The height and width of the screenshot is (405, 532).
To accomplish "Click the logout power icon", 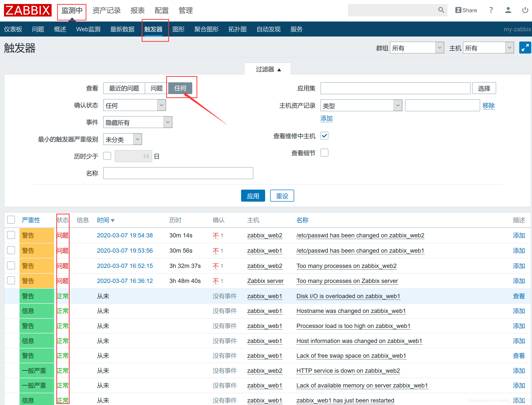I will click(x=525, y=10).
